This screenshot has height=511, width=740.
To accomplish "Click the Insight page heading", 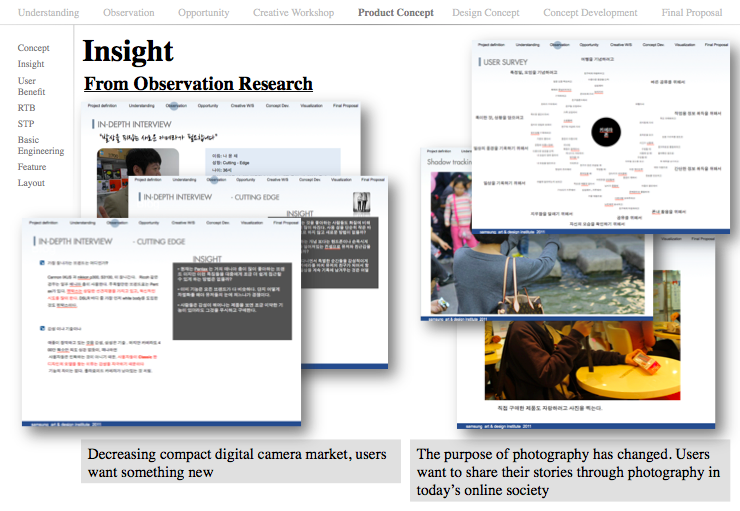I will coord(128,51).
